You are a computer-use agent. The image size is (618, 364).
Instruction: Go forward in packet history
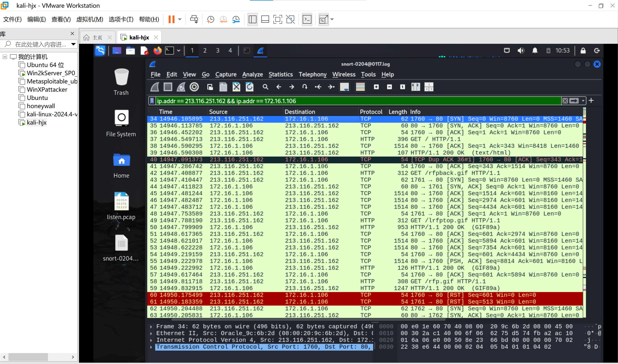pyautogui.click(x=292, y=87)
